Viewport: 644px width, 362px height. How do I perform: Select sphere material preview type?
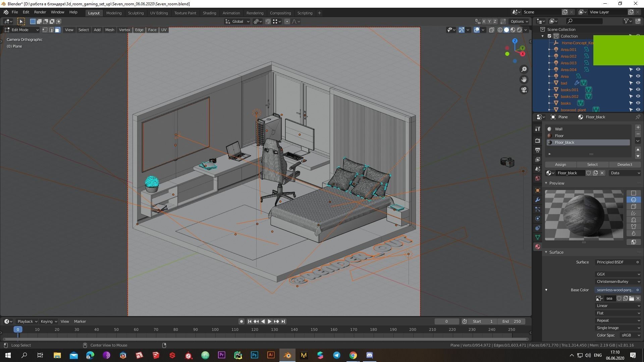[x=633, y=200]
